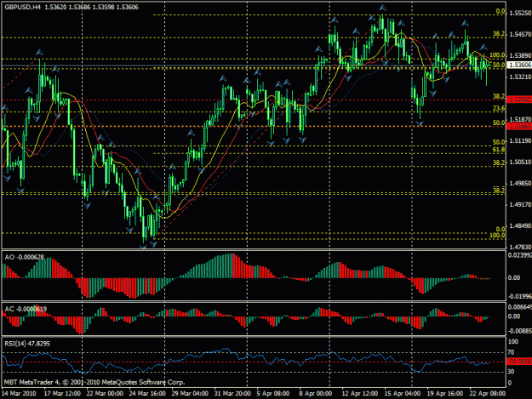
Task: Click the 1.51190 price axis label
Action: (520, 140)
